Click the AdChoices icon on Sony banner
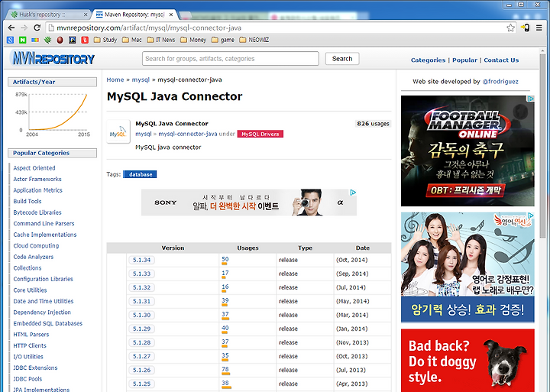The width and height of the screenshot is (550, 392). (x=353, y=193)
